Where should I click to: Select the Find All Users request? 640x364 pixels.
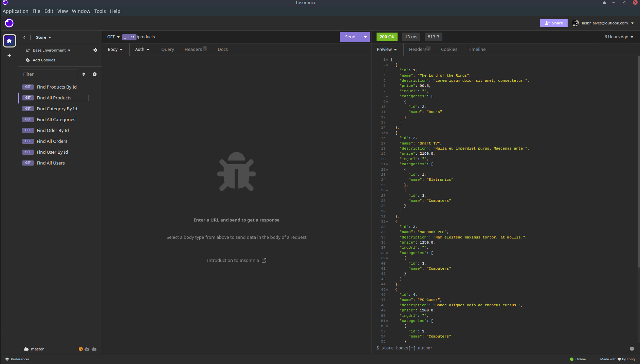51,163
